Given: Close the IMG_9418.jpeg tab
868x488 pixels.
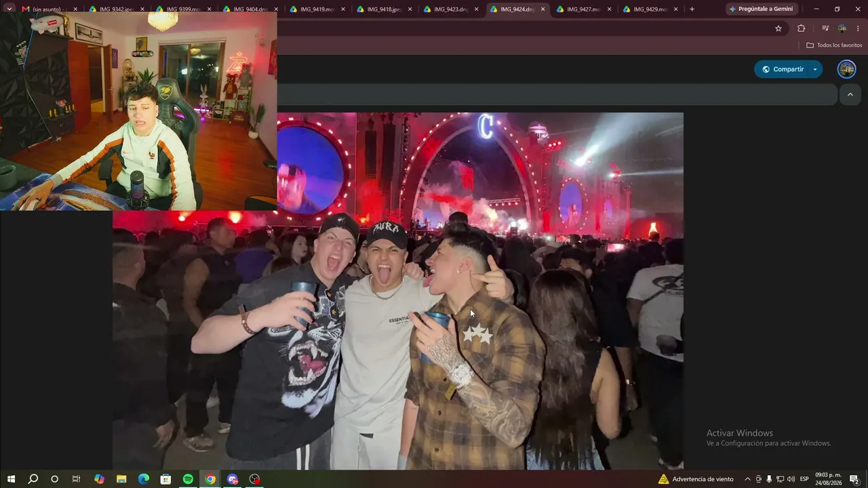Looking at the screenshot, I should point(410,9).
